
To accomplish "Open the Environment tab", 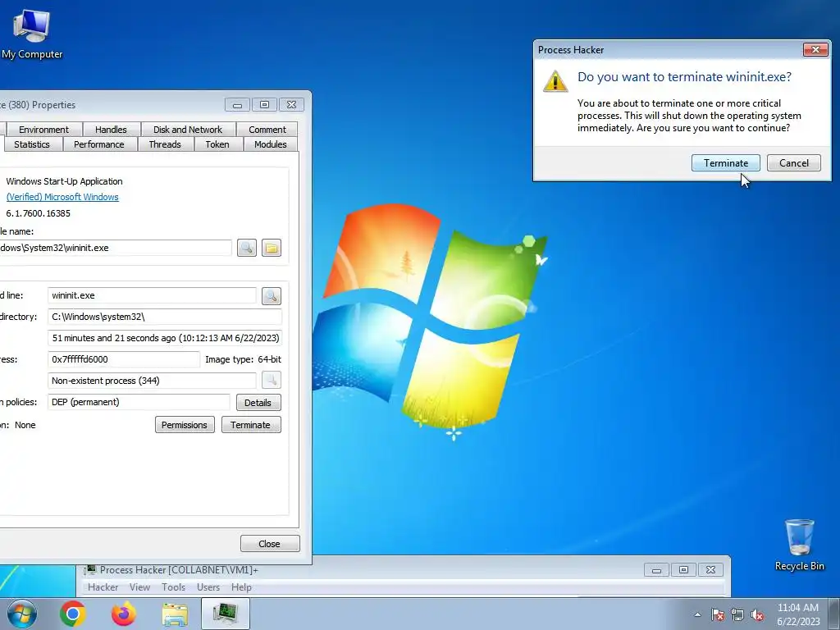I will tap(43, 130).
